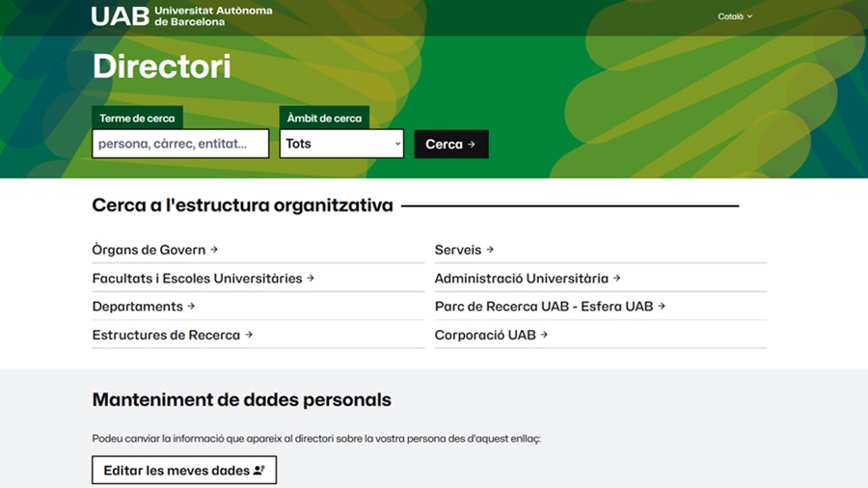Image resolution: width=868 pixels, height=488 pixels.
Task: Go to Departaments section
Action: [144, 307]
